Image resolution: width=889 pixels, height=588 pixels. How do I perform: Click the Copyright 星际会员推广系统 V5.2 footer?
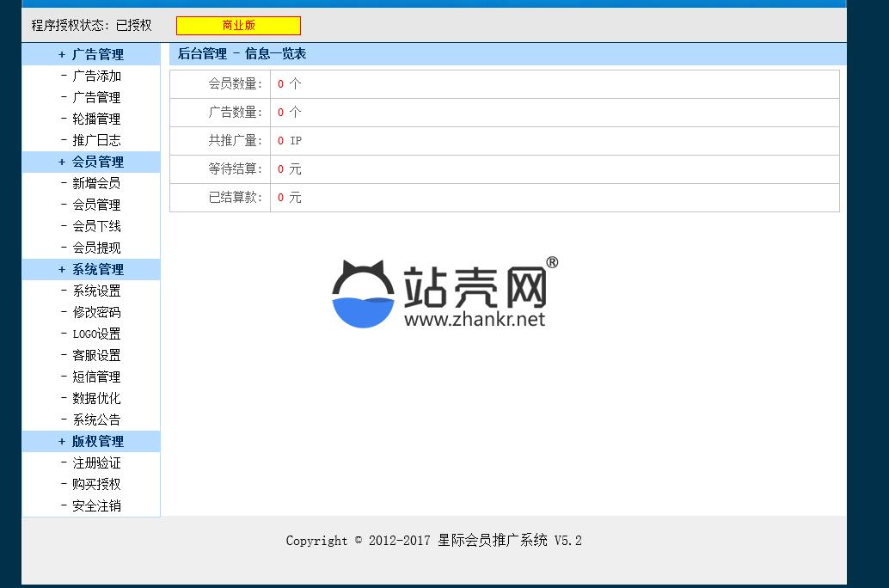[433, 541]
